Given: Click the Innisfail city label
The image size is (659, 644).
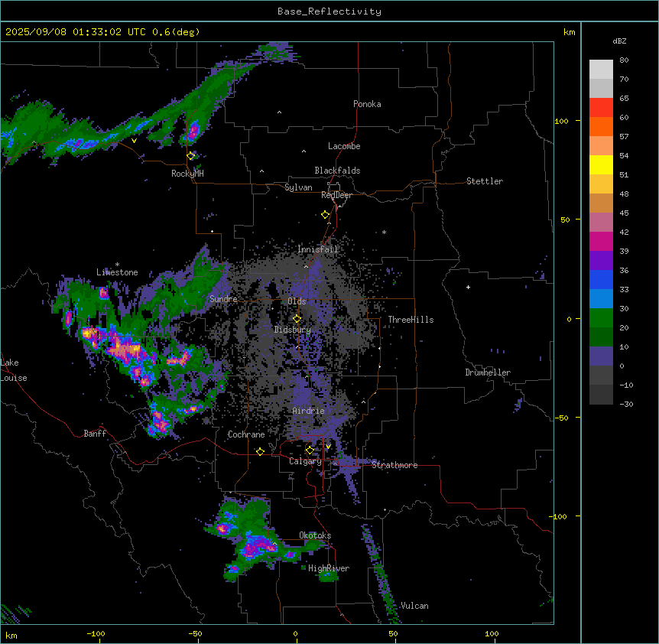Looking at the screenshot, I should (317, 249).
